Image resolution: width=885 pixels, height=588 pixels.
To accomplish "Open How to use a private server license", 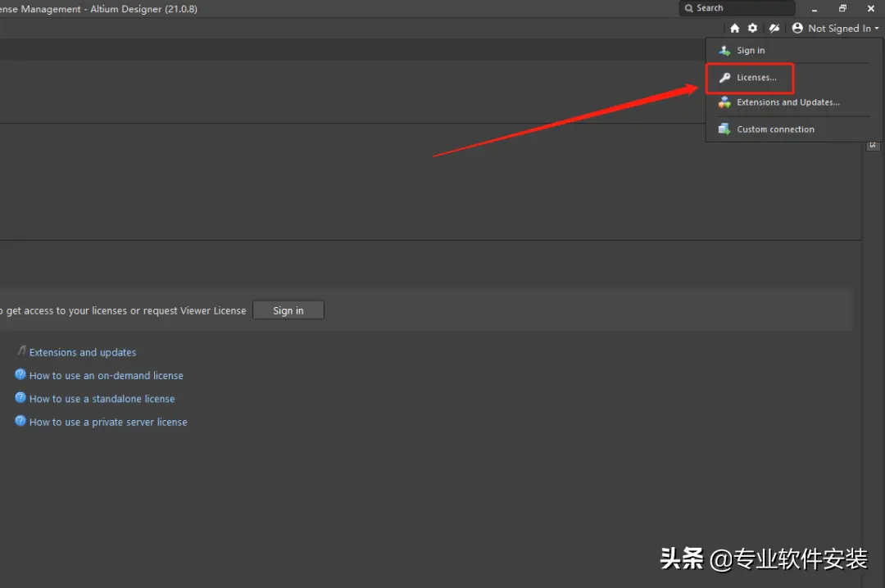I will pos(108,422).
